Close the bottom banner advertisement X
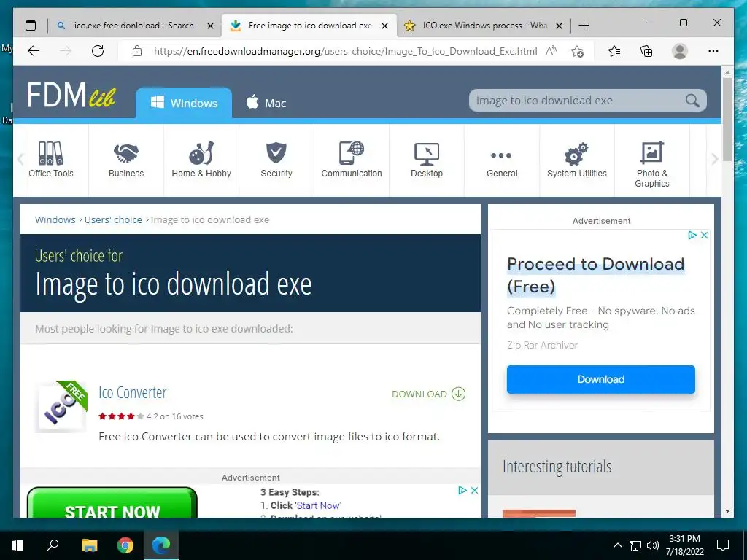Image resolution: width=747 pixels, height=560 pixels. coord(474,491)
